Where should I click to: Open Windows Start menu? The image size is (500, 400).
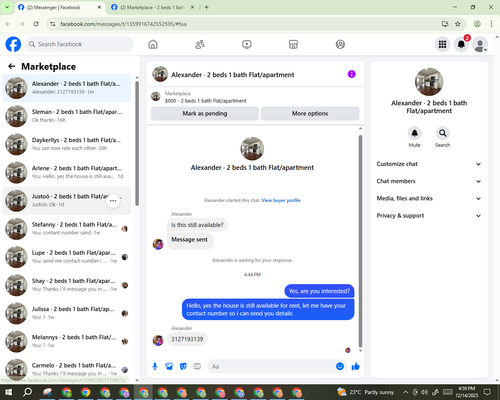pyautogui.click(x=8, y=392)
